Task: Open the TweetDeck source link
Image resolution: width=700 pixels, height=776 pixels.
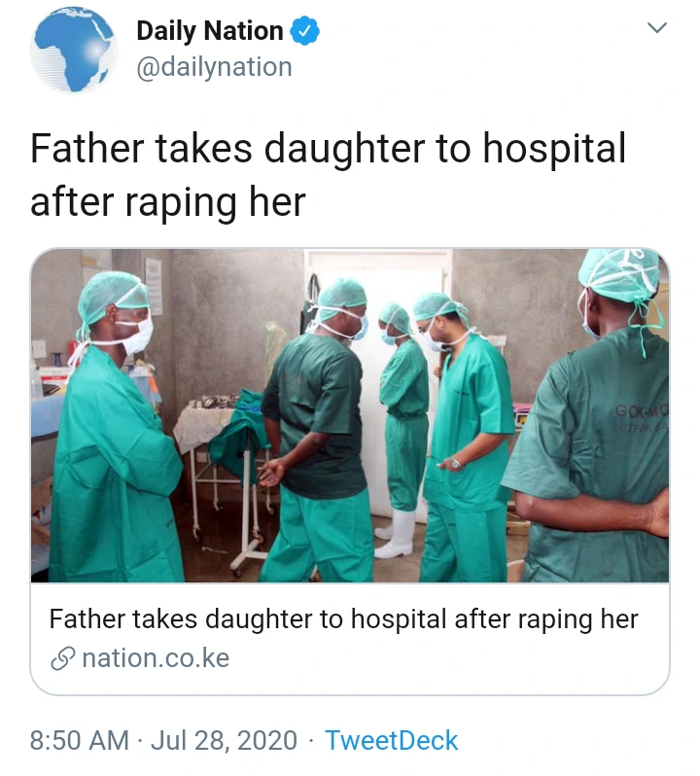Action: (x=391, y=740)
